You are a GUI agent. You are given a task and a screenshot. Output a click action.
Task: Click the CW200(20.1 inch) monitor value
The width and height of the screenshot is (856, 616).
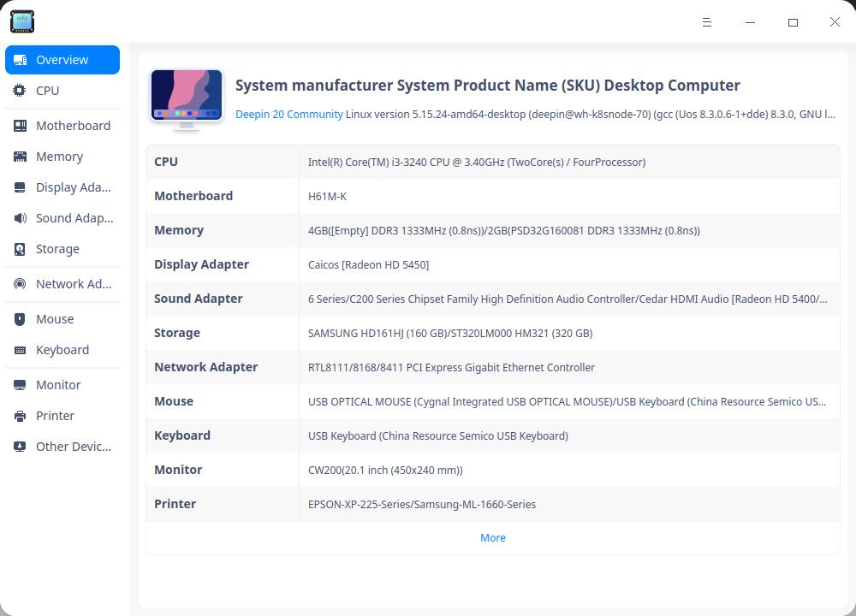tap(385, 471)
